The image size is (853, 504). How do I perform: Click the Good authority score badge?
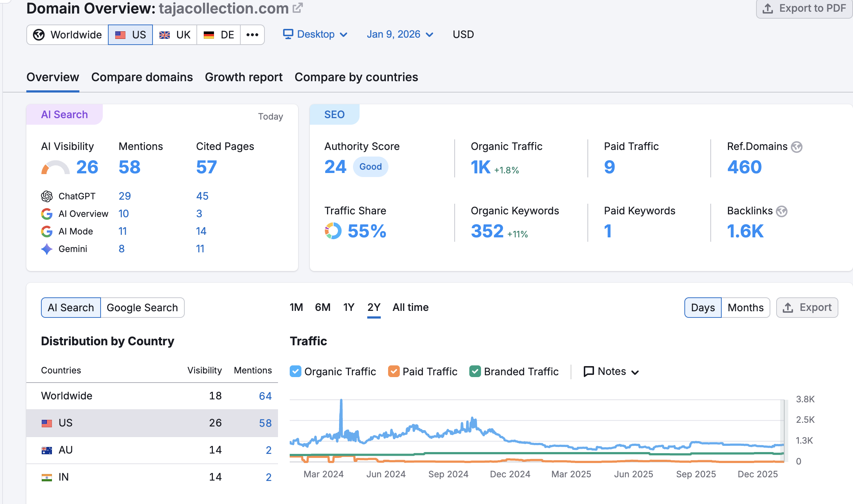371,167
